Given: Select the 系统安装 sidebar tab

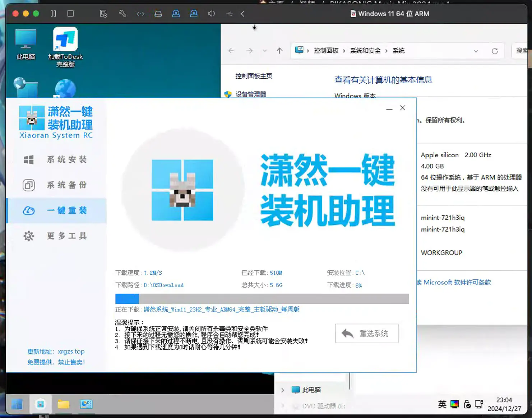Looking at the screenshot, I should click(x=56, y=159).
